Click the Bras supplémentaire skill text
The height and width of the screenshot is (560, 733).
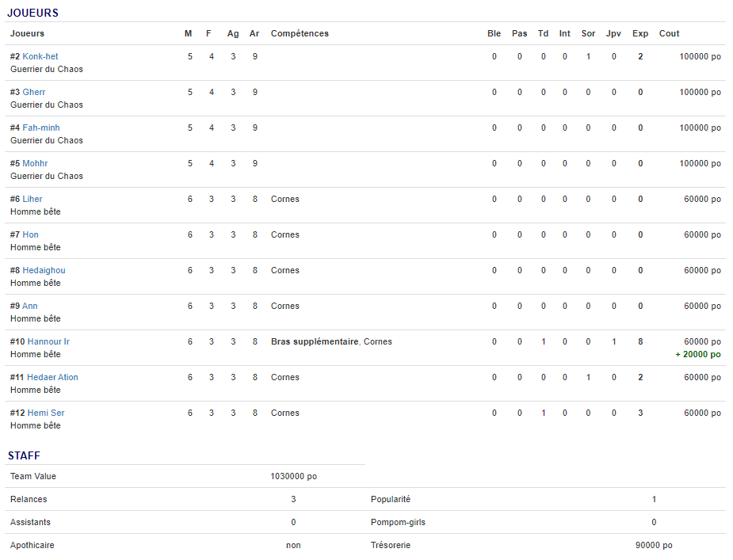coord(315,341)
